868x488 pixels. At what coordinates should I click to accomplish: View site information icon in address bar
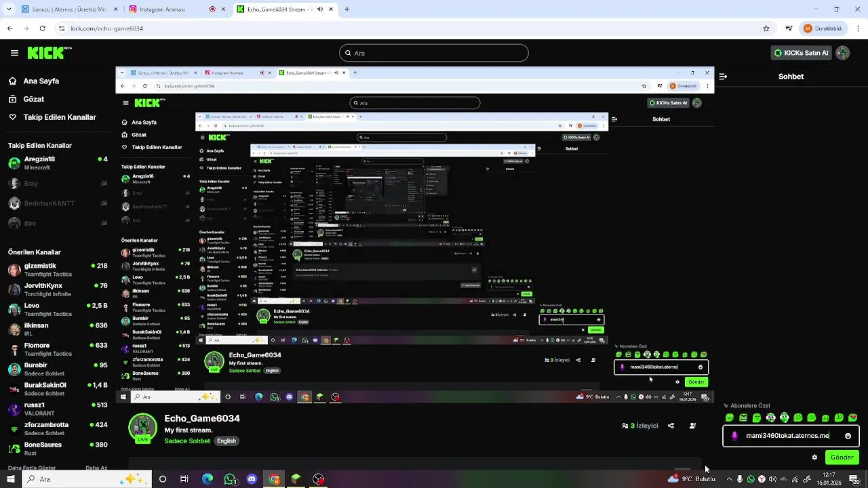62,28
